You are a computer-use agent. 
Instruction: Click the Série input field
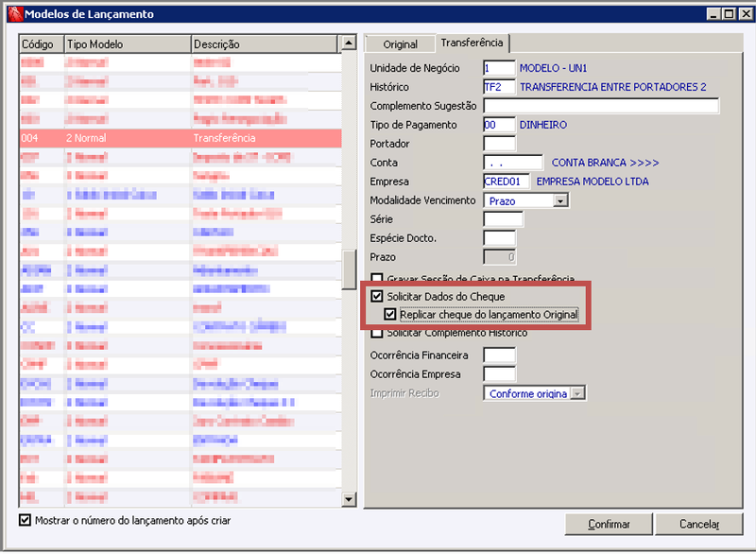[503, 219]
